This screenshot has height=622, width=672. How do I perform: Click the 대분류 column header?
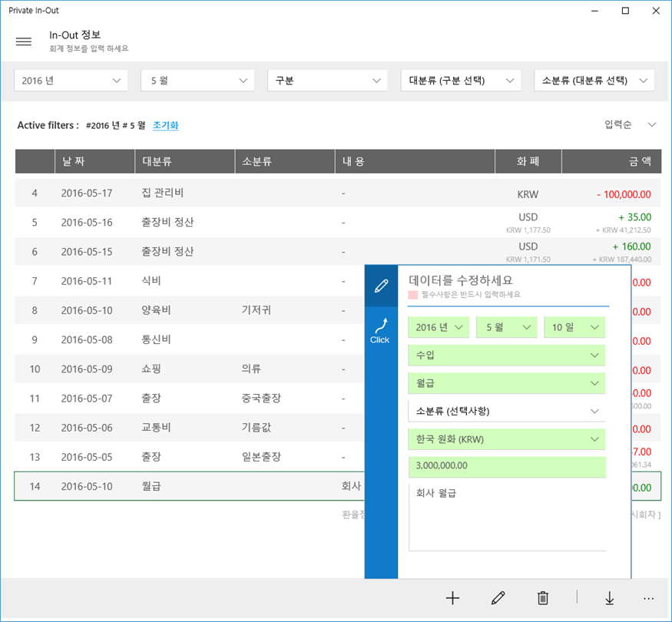point(185,161)
